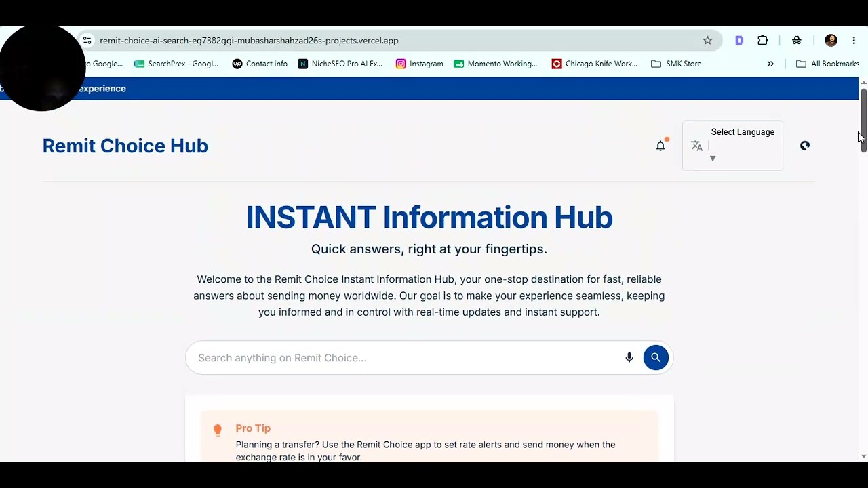Open the Momento Working bookmark

pos(496,64)
